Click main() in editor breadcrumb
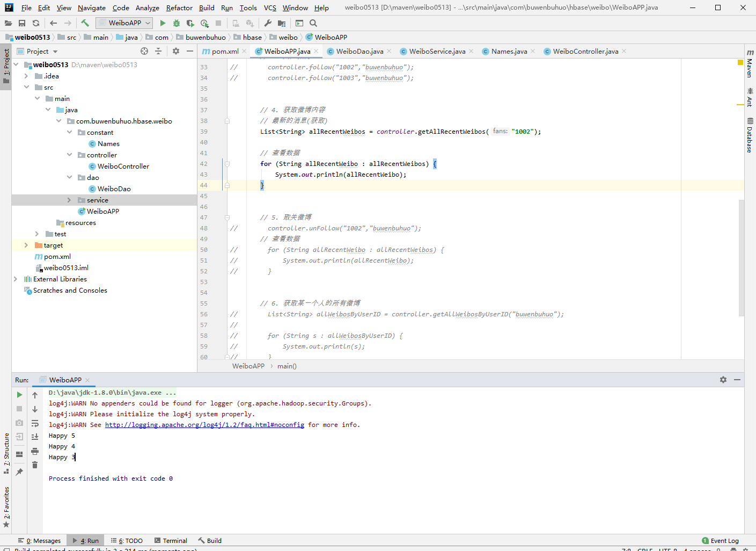Screen dimensions: 756x551 tap(287, 366)
